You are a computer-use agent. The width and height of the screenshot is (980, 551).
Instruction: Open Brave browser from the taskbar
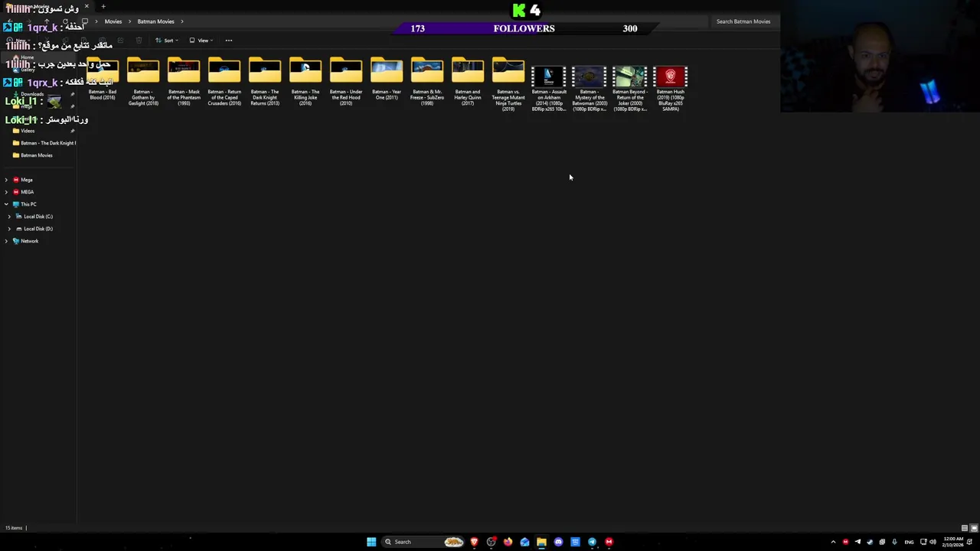474,542
